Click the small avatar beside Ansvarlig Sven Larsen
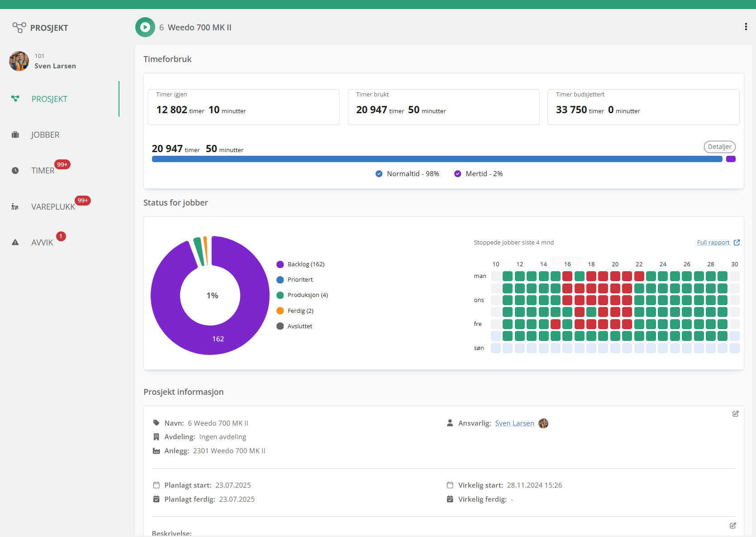The image size is (756, 537). tap(543, 423)
